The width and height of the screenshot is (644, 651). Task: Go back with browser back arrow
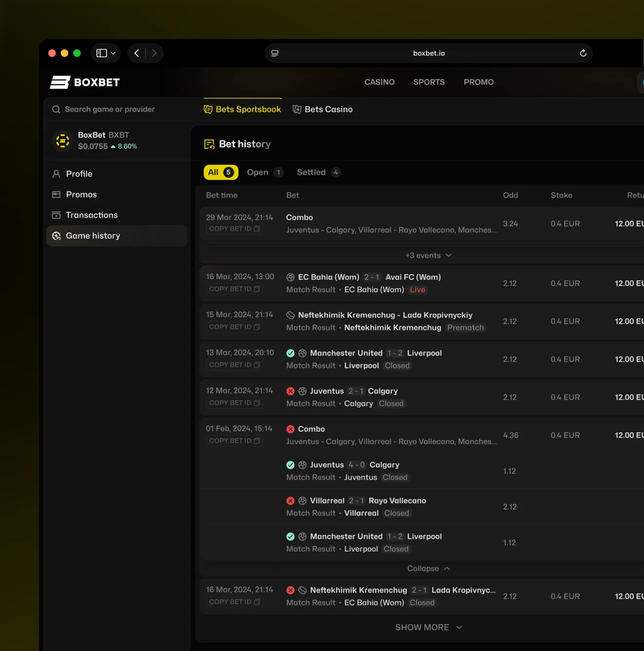137,53
